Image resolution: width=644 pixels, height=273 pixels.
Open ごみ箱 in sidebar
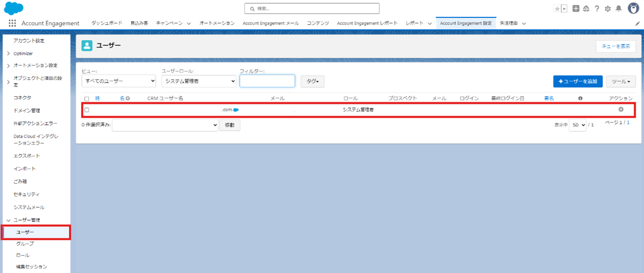coord(20,182)
